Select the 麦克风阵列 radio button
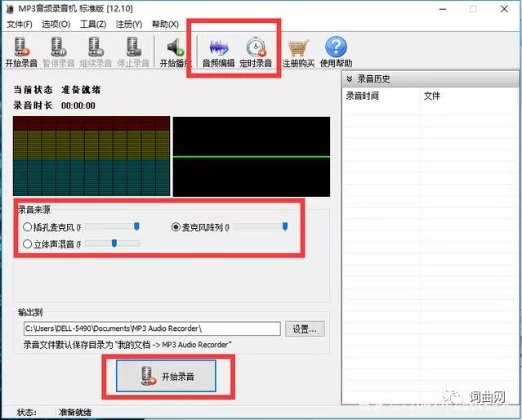 [176, 227]
